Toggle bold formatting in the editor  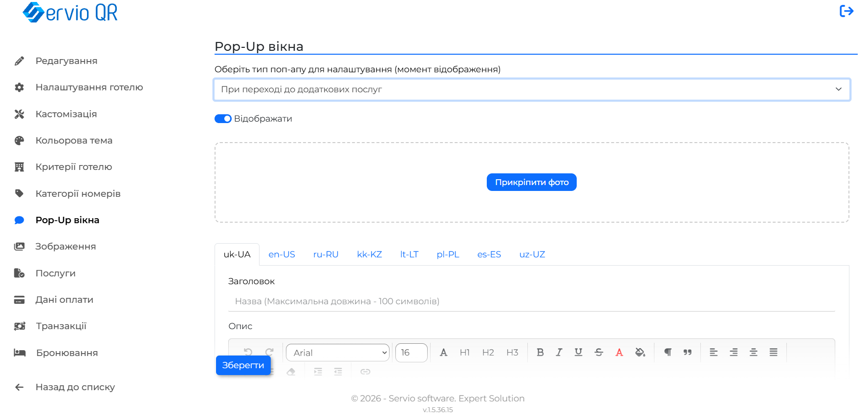[x=540, y=352]
